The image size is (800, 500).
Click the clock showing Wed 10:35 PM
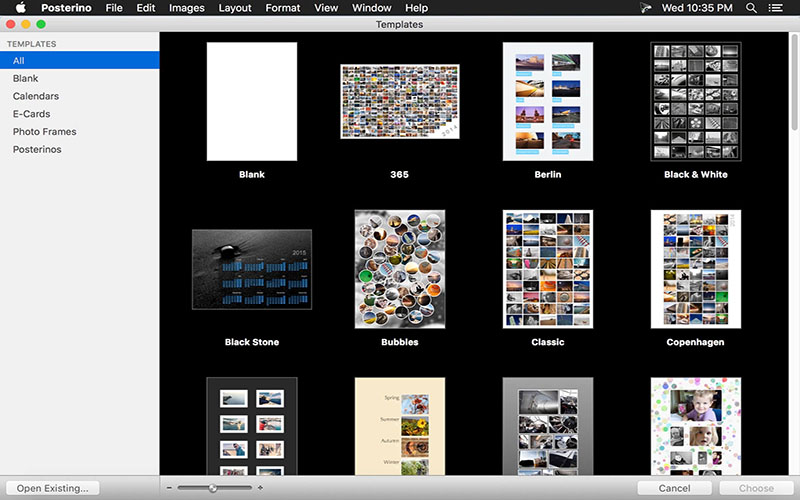click(x=697, y=8)
